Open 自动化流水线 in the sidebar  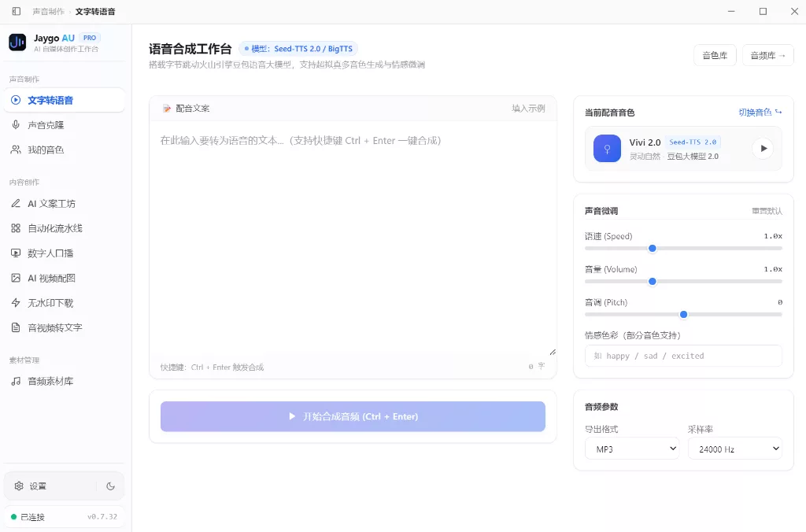65,228
